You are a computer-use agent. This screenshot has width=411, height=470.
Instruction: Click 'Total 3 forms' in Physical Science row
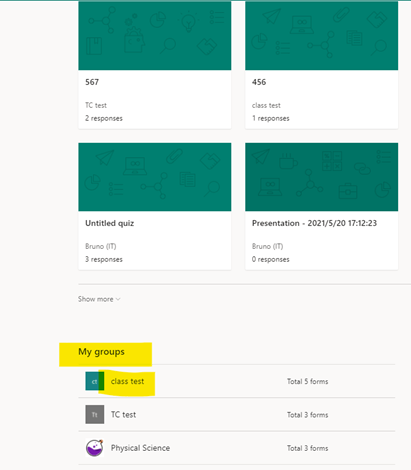308,448
